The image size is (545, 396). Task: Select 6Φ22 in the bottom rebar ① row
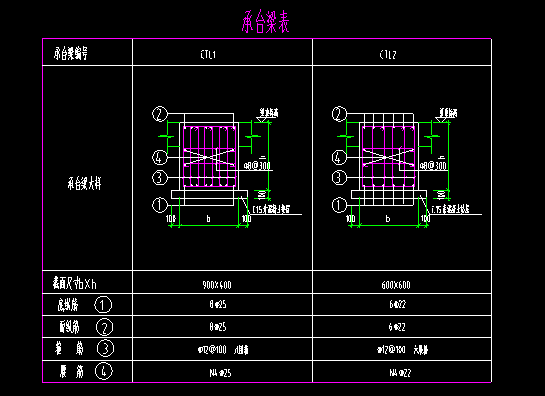pyautogui.click(x=397, y=305)
